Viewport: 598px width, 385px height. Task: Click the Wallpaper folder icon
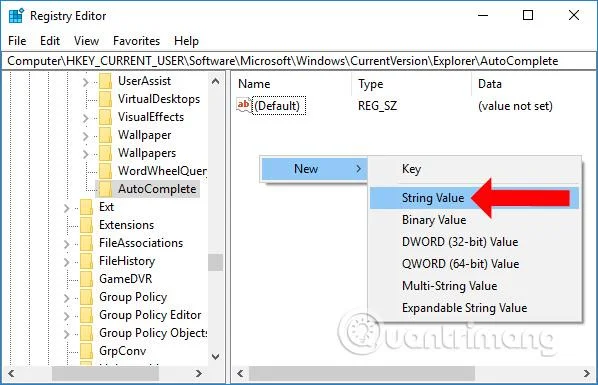(105, 135)
